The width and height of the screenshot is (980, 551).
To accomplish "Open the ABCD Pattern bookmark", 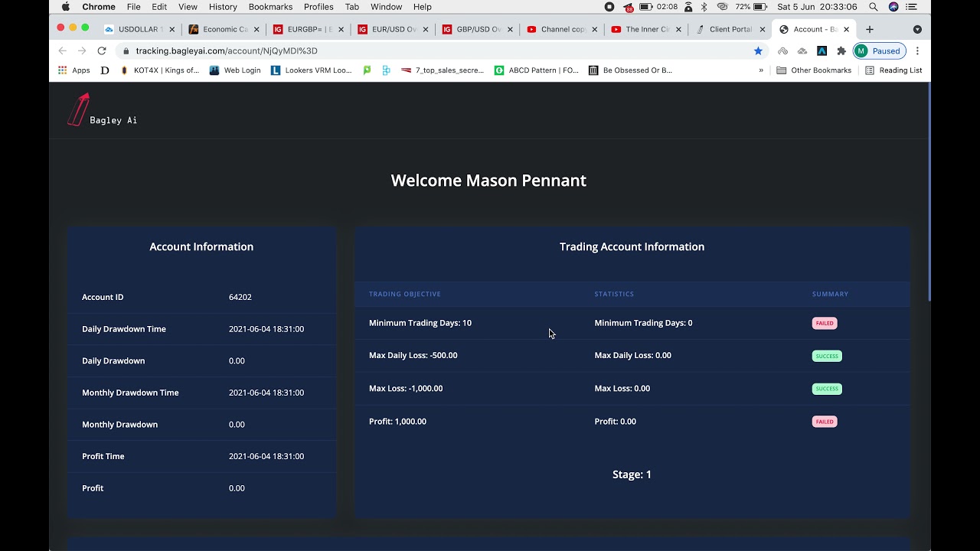I will (537, 70).
